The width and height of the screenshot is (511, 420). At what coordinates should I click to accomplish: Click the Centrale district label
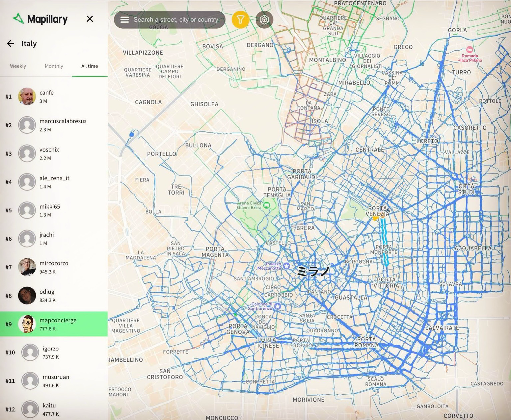[370, 150]
